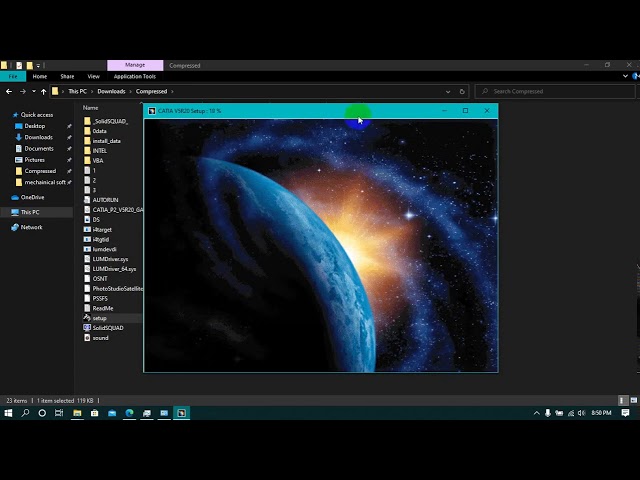Open recent locations dropdown arrow

click(x=34, y=91)
